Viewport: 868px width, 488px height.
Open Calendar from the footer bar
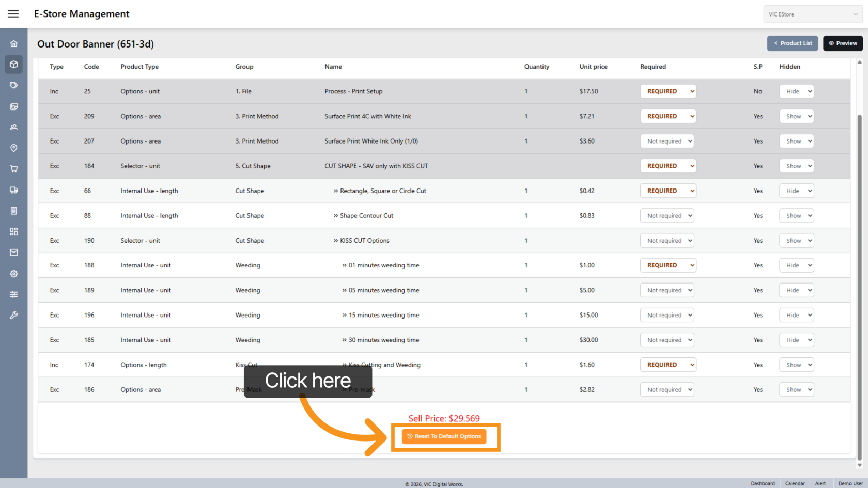(795, 483)
